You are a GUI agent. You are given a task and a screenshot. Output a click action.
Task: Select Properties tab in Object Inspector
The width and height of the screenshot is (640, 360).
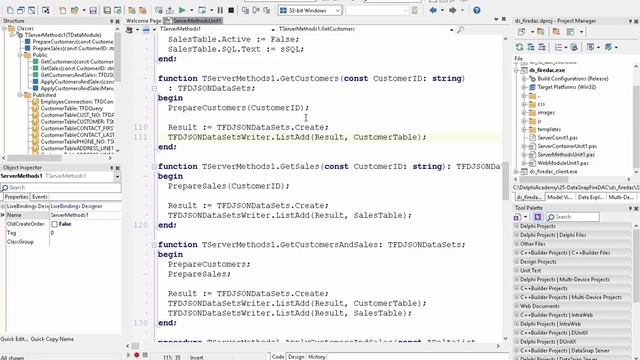(16, 197)
